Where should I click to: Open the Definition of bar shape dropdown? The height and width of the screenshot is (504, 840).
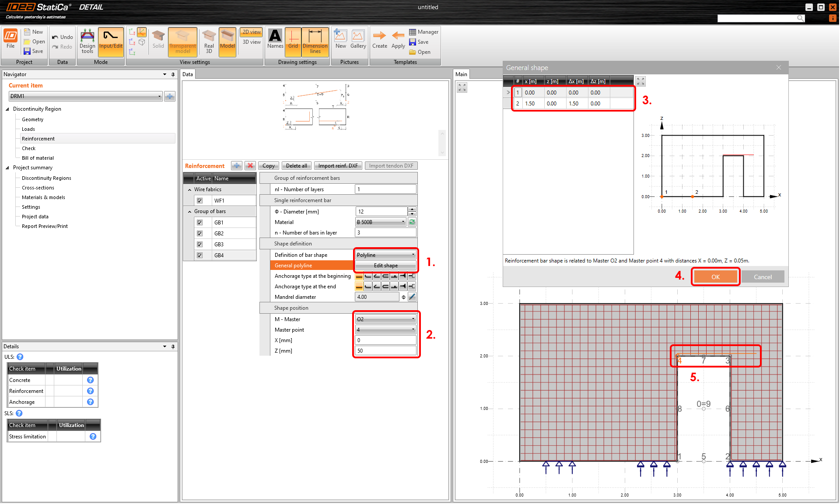coord(385,255)
